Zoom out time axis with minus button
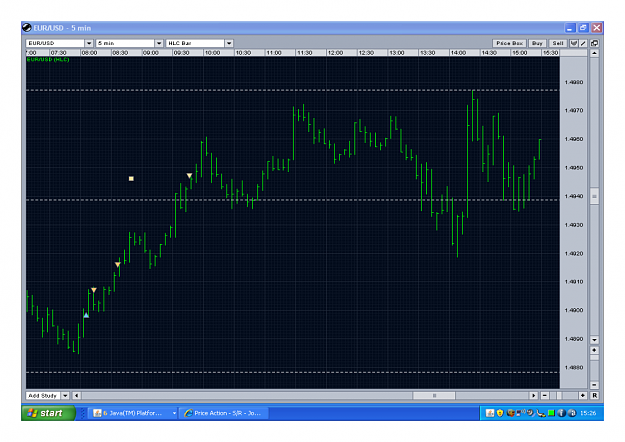Image resolution: width=625 pixels, height=442 pixels. pyautogui.click(x=544, y=395)
